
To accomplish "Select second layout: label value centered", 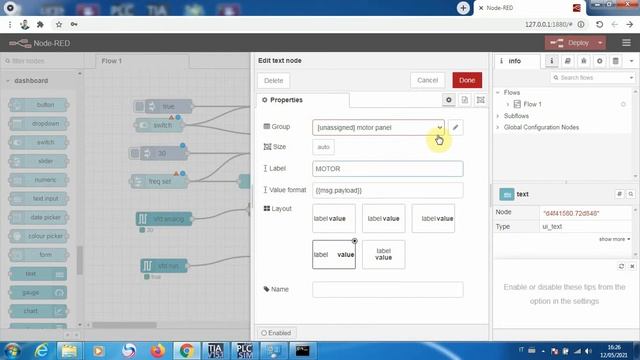I will click(383, 218).
